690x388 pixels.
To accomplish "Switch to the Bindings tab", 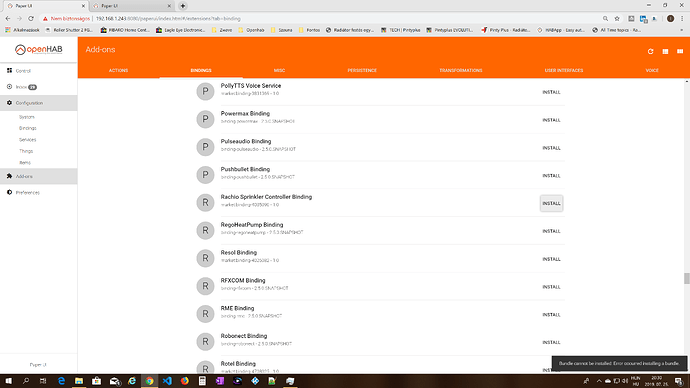I will tap(201, 70).
